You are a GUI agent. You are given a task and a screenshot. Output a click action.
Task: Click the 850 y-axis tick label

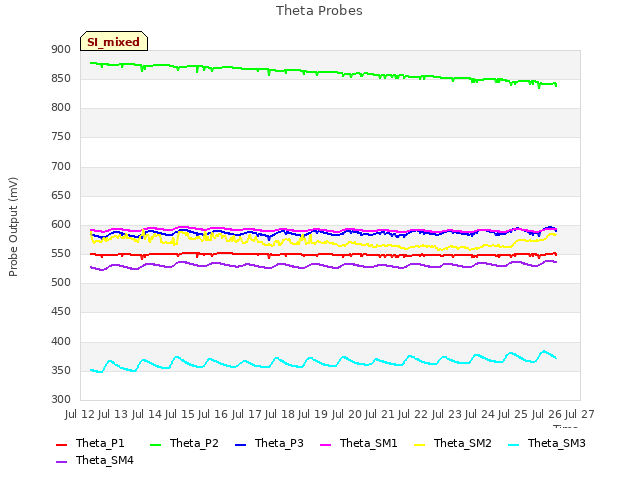pyautogui.click(x=61, y=79)
